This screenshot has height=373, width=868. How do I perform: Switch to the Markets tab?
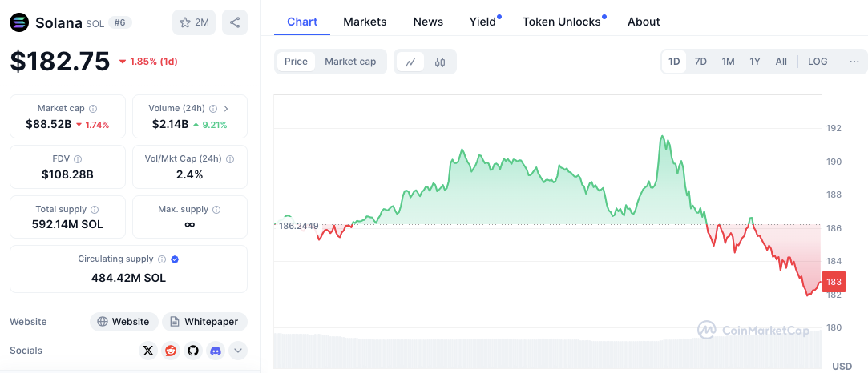coord(365,22)
